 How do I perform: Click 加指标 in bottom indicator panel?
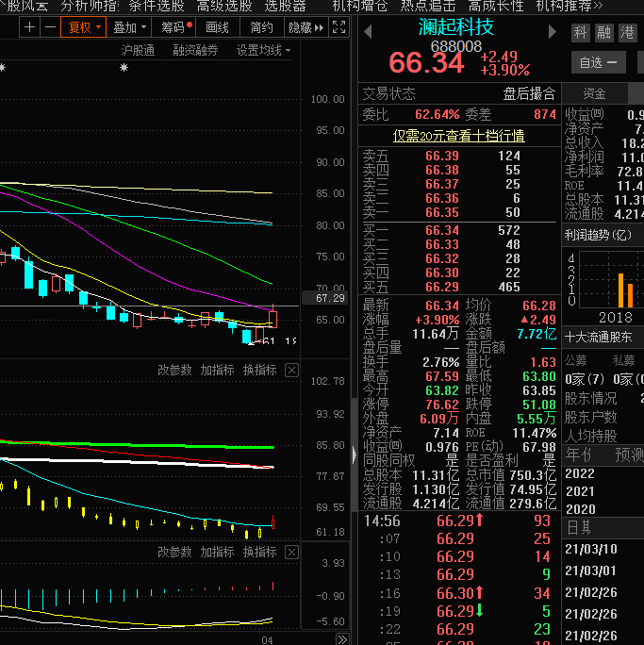click(217, 552)
